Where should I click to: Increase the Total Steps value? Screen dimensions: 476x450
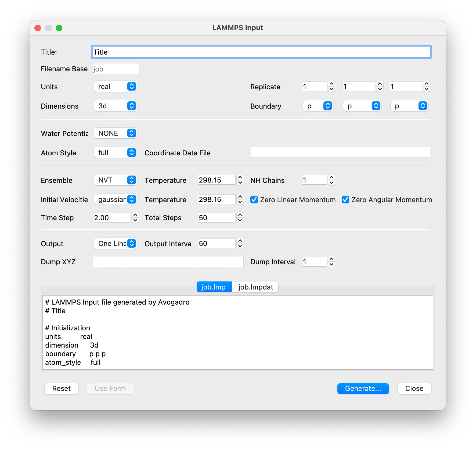(240, 215)
